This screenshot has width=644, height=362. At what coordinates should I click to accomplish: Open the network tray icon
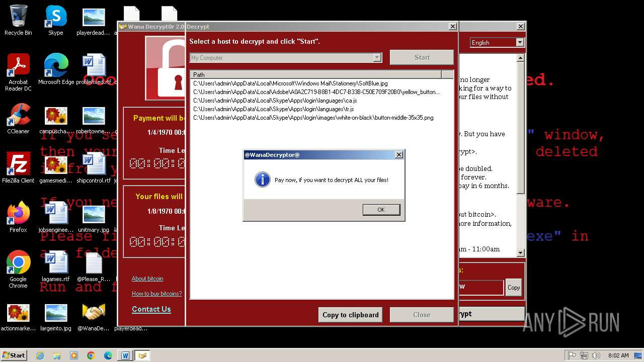(584, 355)
